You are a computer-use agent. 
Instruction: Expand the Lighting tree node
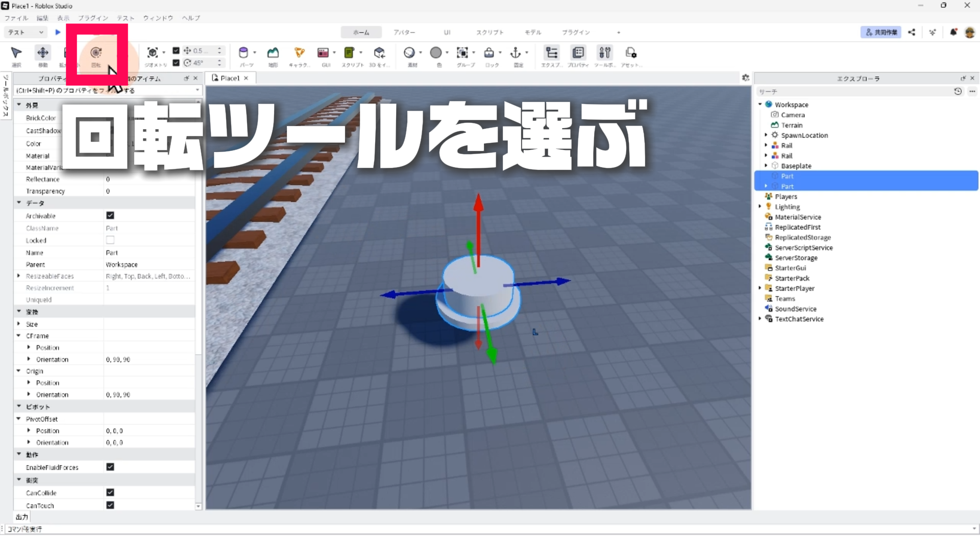760,207
